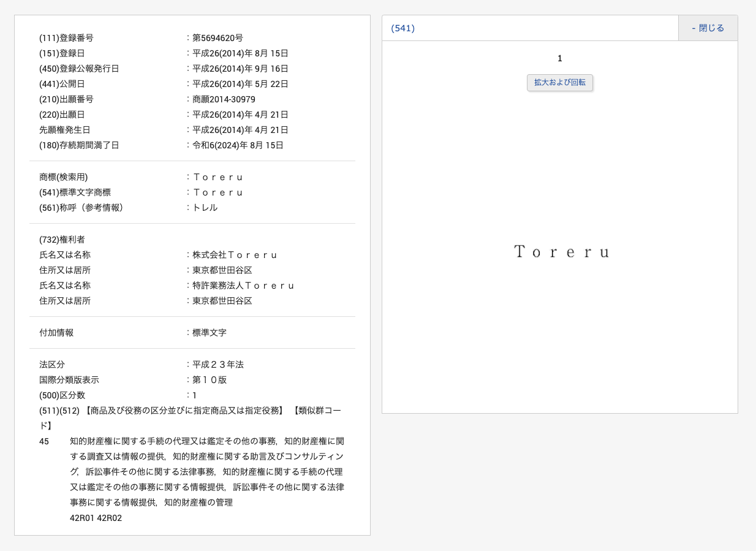Click the (210)出願番号 label

pos(66,99)
